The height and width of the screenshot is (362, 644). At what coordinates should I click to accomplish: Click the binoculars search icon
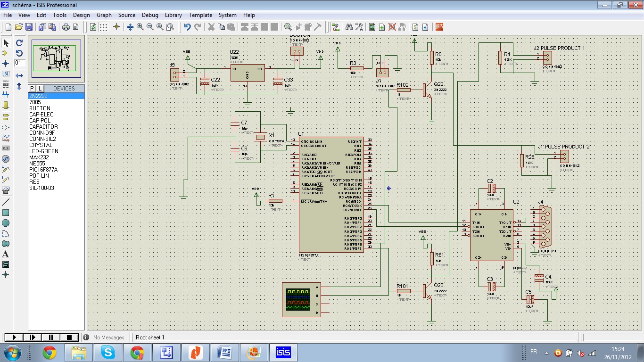coord(349,27)
